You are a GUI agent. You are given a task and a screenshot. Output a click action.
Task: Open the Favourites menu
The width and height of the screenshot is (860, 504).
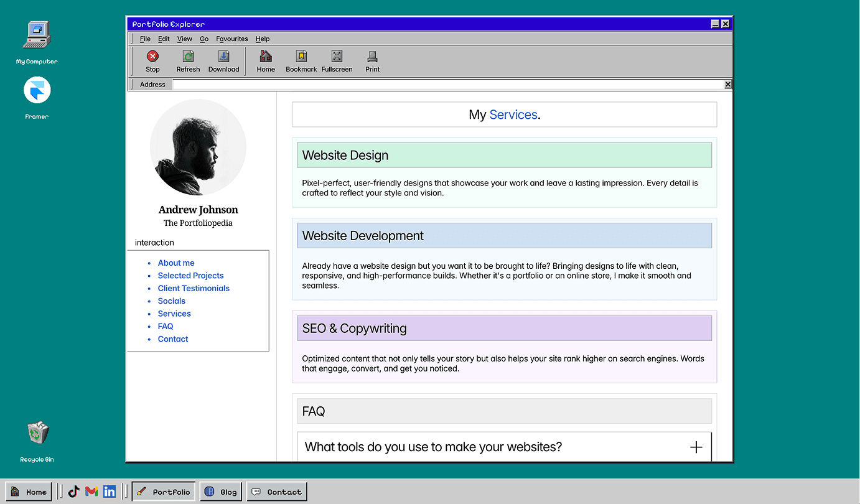(x=232, y=39)
